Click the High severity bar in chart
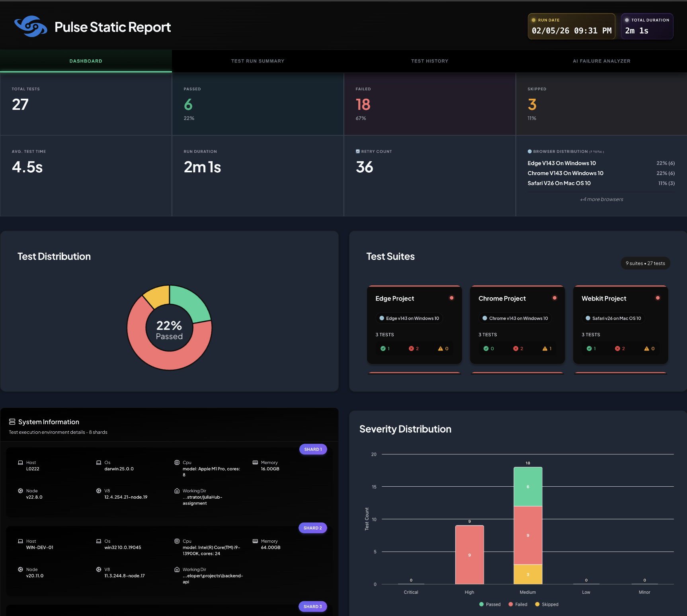 point(469,555)
